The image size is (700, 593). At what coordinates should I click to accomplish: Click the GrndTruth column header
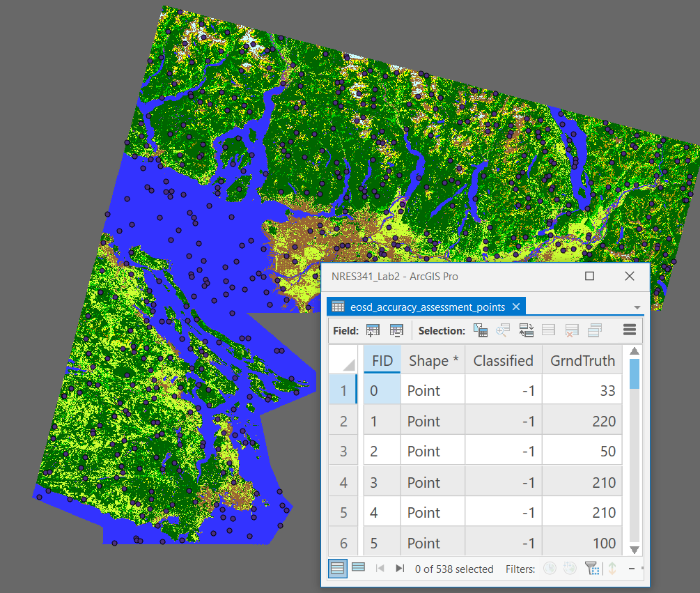(582, 360)
